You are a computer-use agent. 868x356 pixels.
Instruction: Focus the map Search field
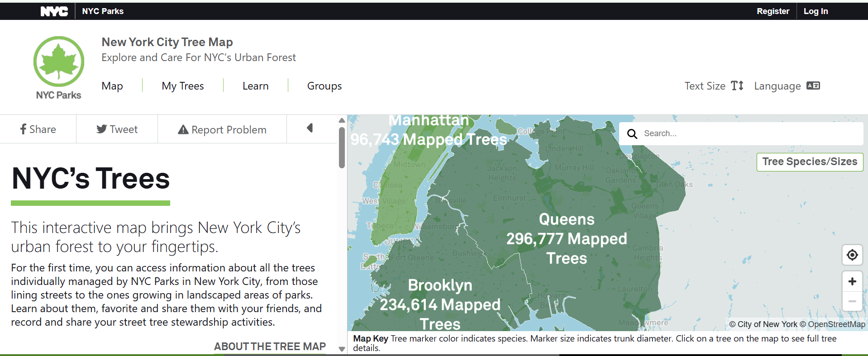[x=741, y=133]
